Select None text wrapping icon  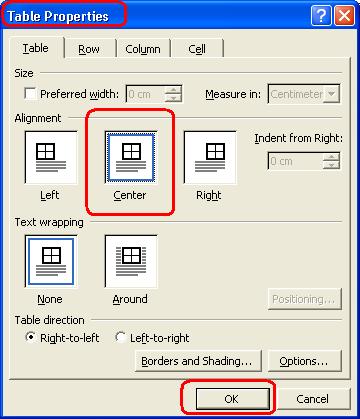click(x=51, y=261)
